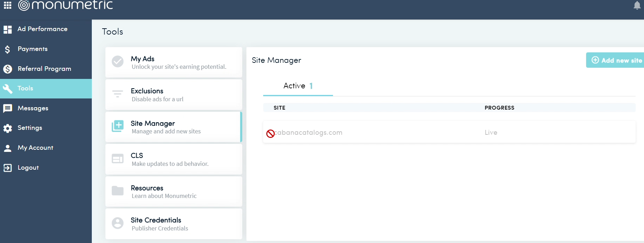Click the plus icon in Add new site
Image resolution: width=644 pixels, height=243 pixels.
[595, 60]
